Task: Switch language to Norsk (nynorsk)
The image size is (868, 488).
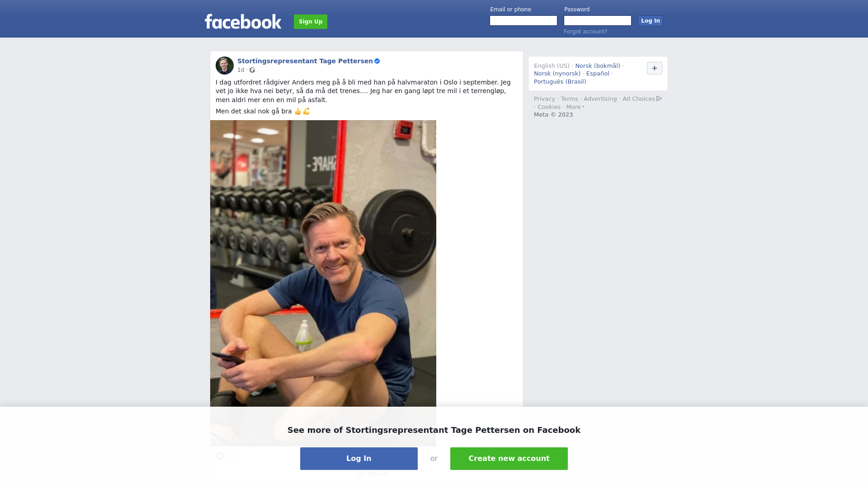Action: click(557, 74)
